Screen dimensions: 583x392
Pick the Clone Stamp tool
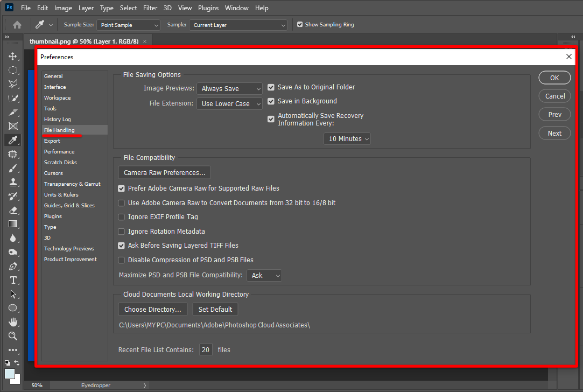tap(13, 182)
